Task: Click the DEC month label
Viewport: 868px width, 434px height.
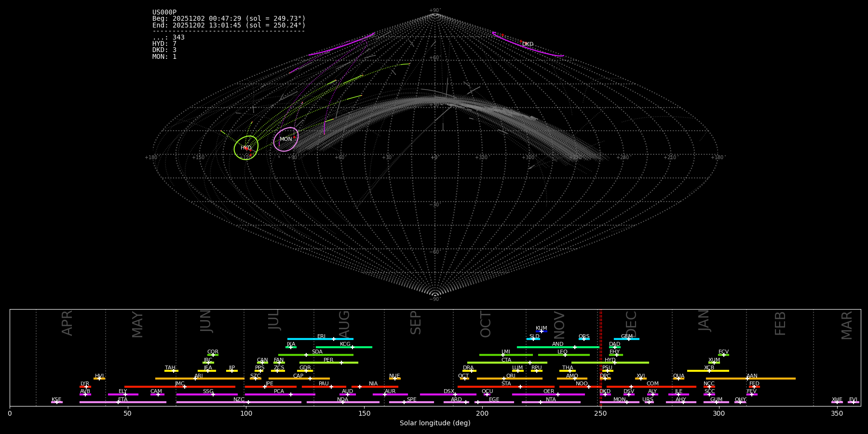Action: 631,324
